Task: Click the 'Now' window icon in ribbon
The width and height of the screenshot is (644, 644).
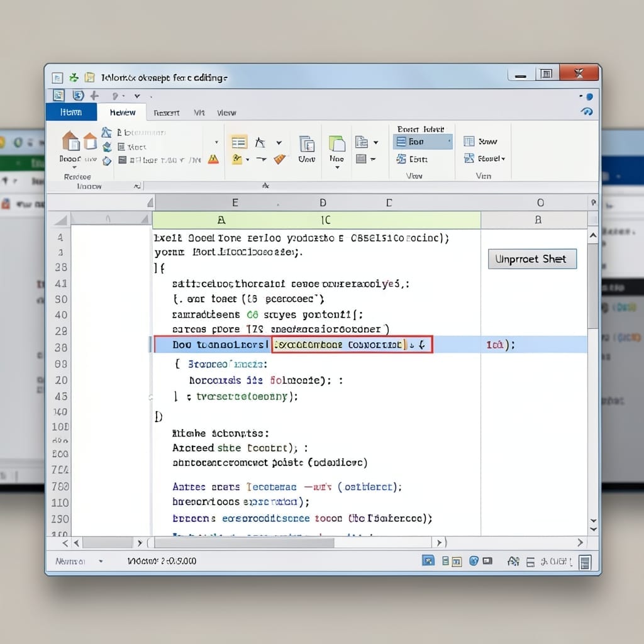Action: 469,142
